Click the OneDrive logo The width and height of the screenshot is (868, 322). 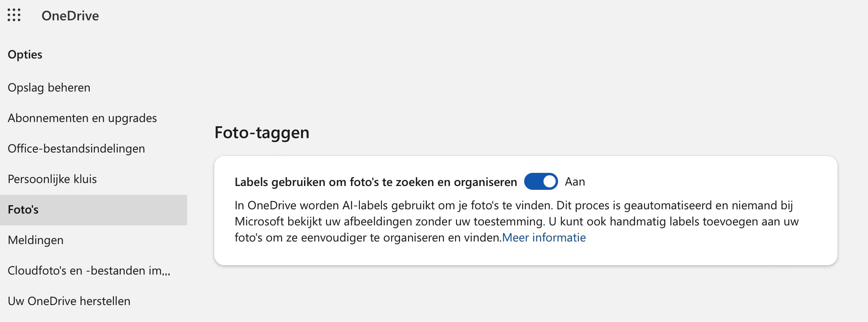tap(70, 16)
